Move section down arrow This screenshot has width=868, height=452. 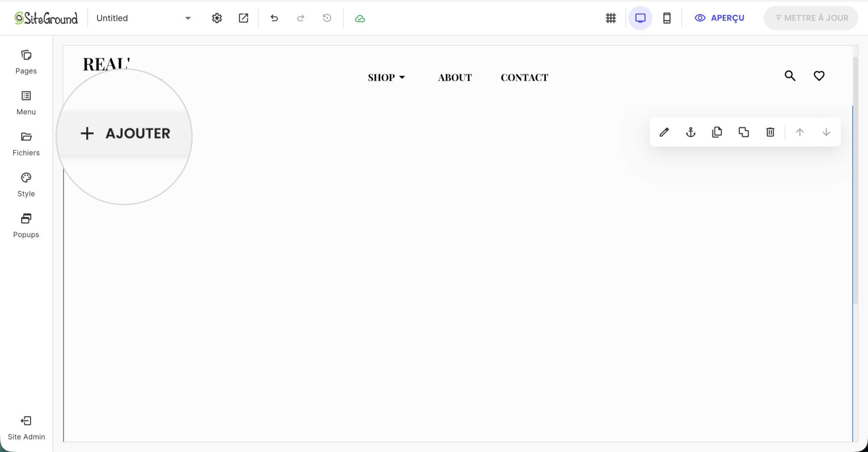[826, 132]
